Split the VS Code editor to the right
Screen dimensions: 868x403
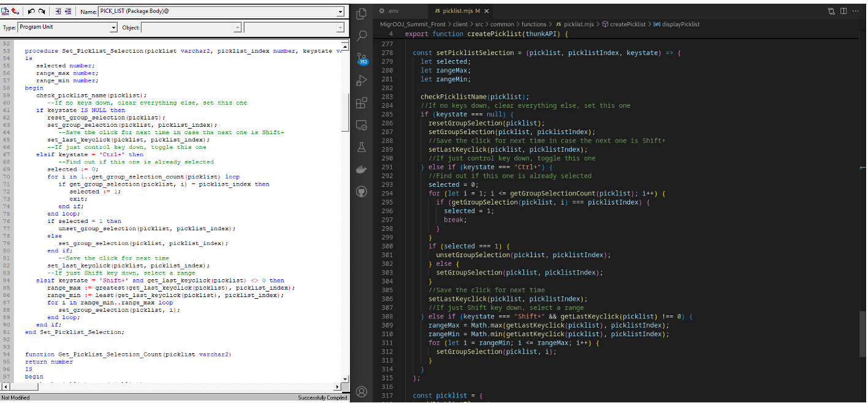[843, 11]
